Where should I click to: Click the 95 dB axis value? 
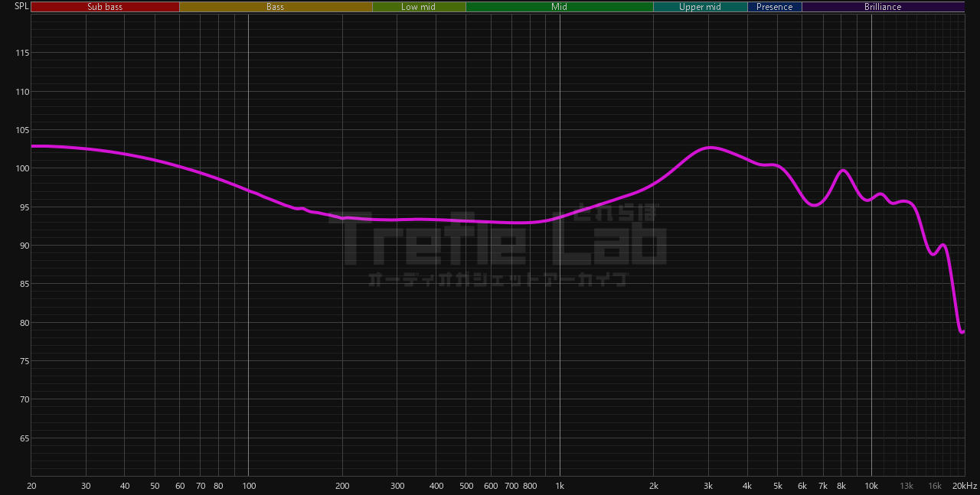pyautogui.click(x=24, y=207)
